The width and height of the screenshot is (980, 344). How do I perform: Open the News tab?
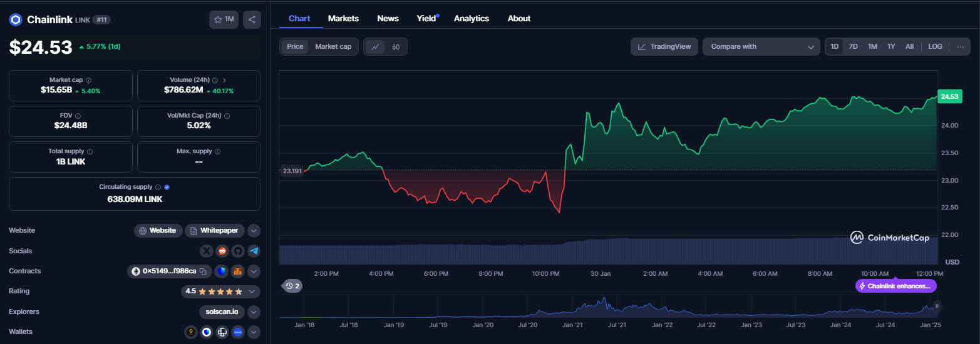point(388,18)
